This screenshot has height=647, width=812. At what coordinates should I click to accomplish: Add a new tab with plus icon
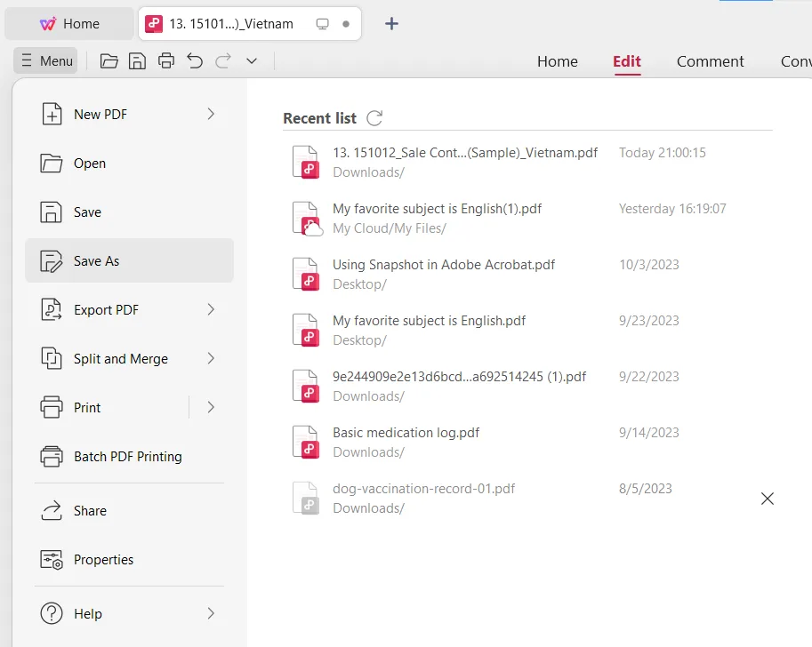coord(391,24)
